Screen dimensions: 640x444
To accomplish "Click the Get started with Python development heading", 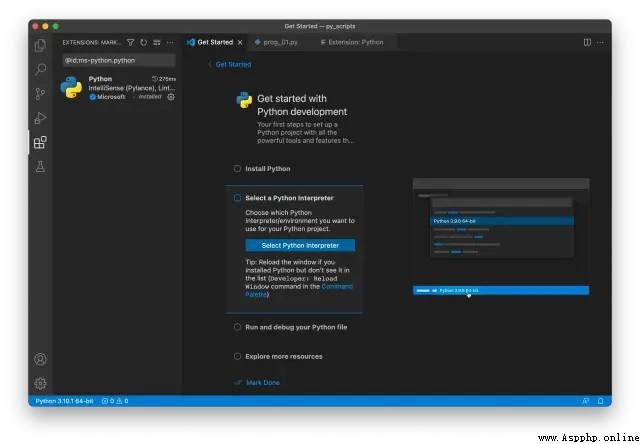I will (x=302, y=105).
